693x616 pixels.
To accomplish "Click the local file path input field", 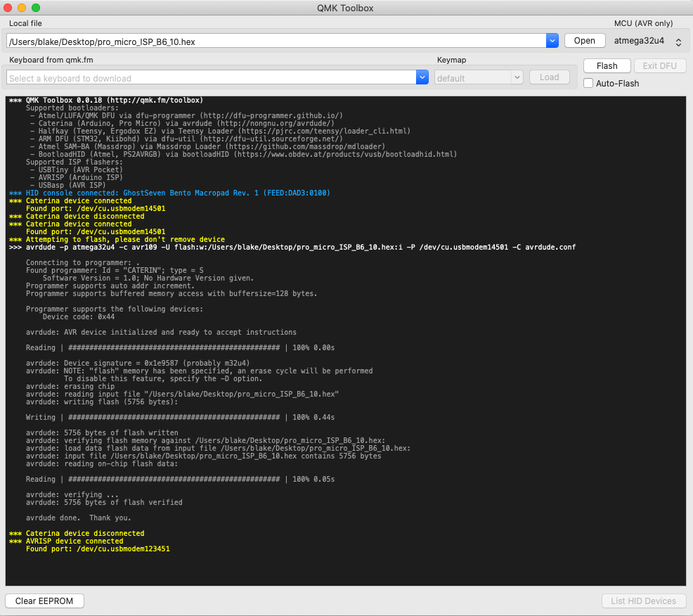I will [x=277, y=41].
